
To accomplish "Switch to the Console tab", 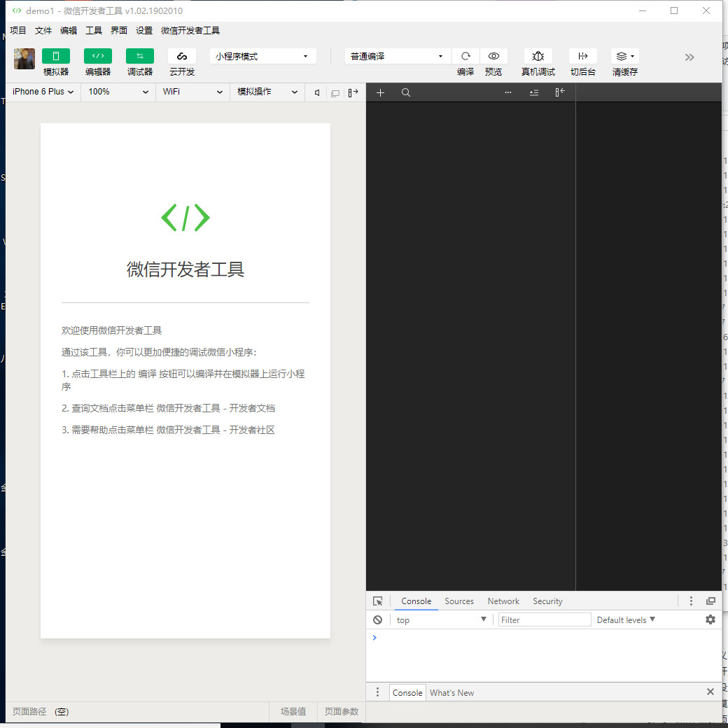I will tap(416, 601).
